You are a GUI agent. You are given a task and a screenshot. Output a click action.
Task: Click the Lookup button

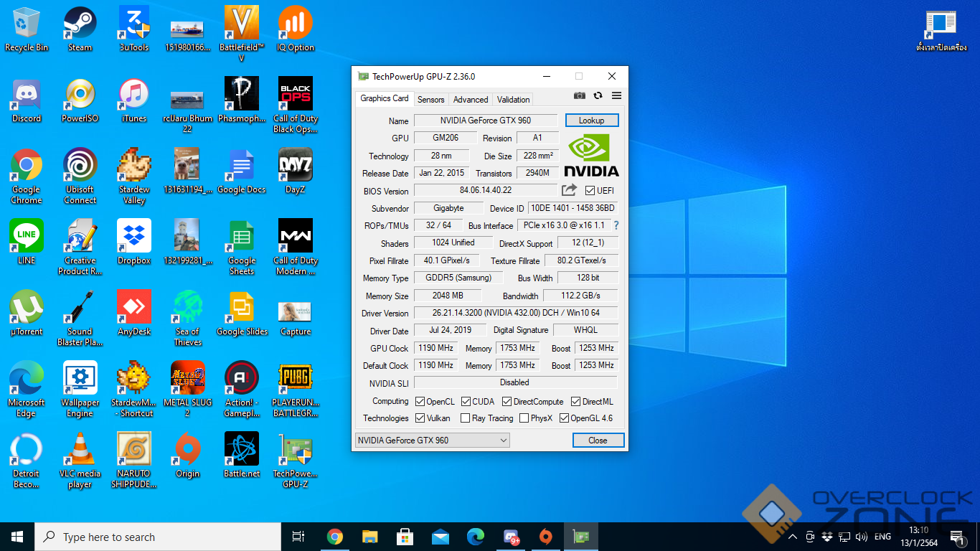coord(591,121)
